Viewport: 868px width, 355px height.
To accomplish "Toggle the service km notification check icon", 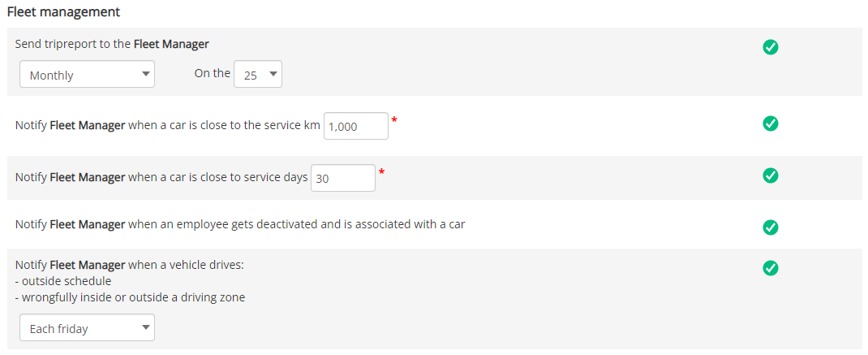I will tap(770, 123).
